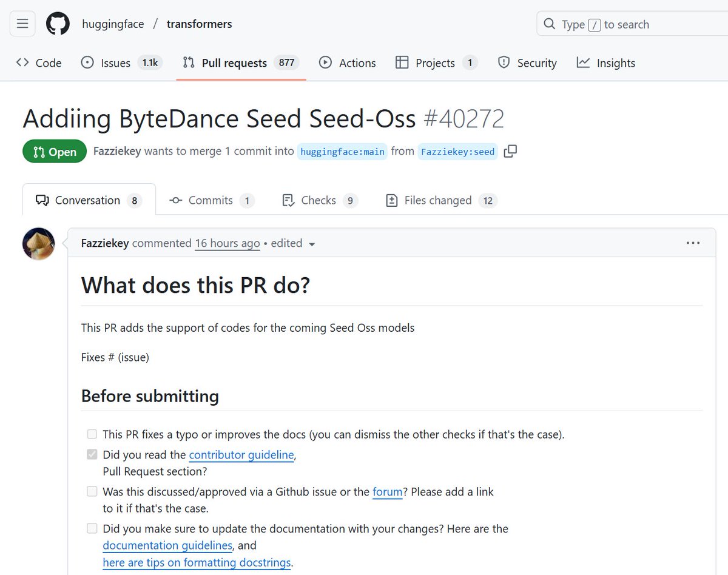Open the forum link

[388, 492]
